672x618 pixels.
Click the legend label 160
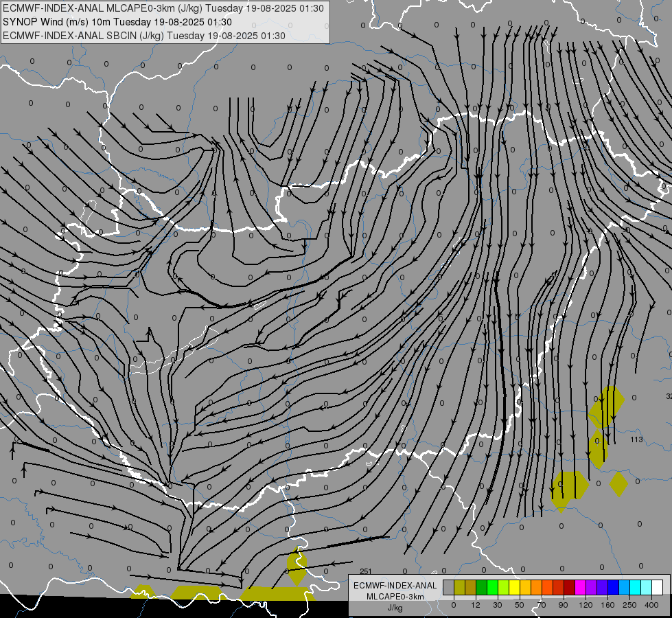(x=607, y=605)
